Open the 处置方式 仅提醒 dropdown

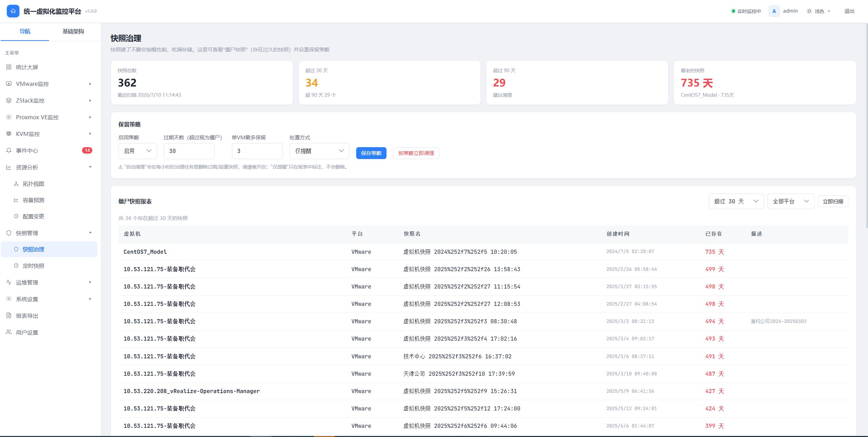[x=319, y=151]
